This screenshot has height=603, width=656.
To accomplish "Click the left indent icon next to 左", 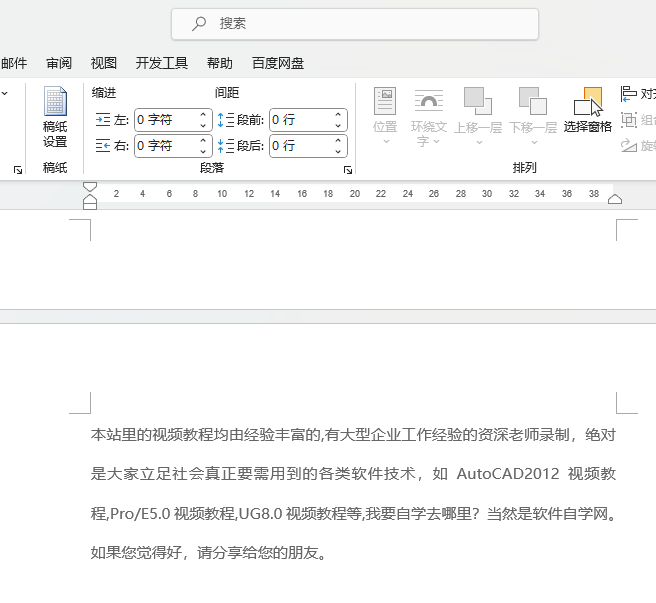I will pyautogui.click(x=102, y=120).
